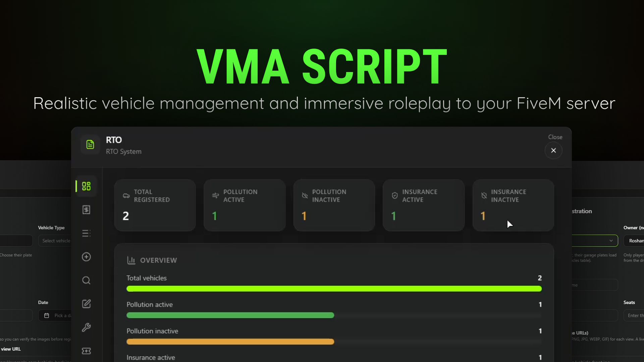Image resolution: width=644 pixels, height=362 pixels.
Task: Click the Overview bar chart icon
Action: coord(131,260)
